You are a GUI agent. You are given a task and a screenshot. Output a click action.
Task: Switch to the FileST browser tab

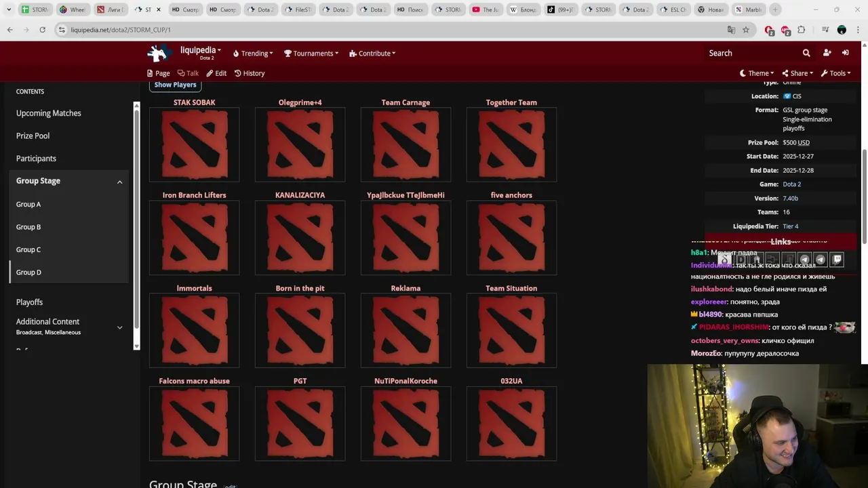(298, 9)
